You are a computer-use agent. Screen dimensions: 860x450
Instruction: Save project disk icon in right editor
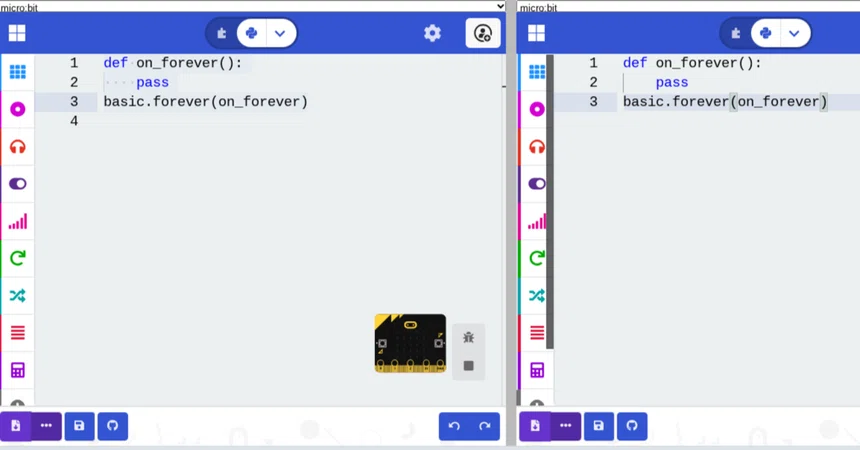click(x=599, y=426)
